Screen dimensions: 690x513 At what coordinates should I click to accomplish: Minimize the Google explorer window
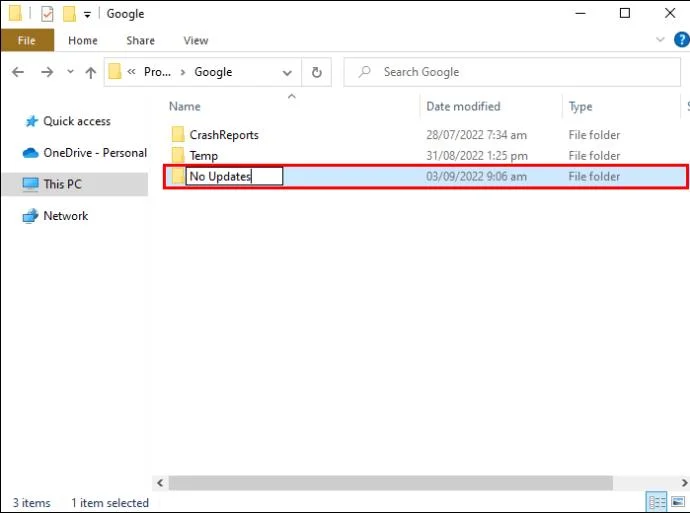click(580, 14)
